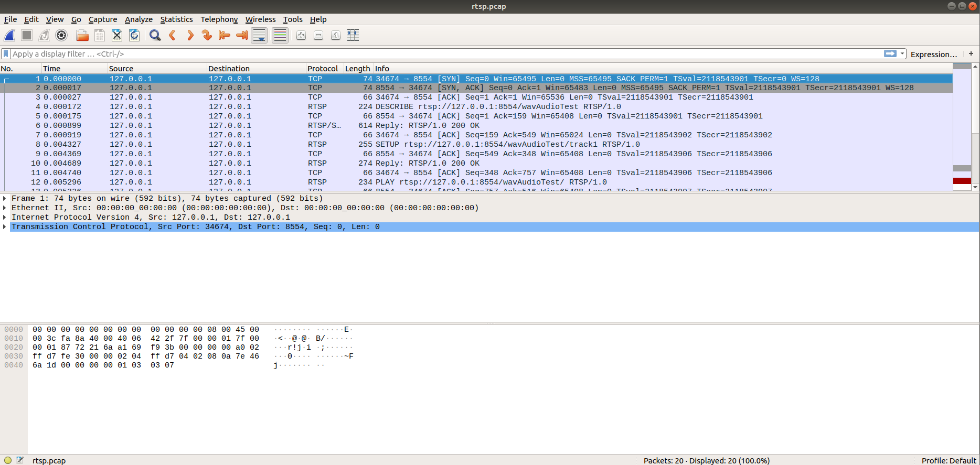Sort by Source column header
The height and width of the screenshot is (465, 980).
coord(157,69)
